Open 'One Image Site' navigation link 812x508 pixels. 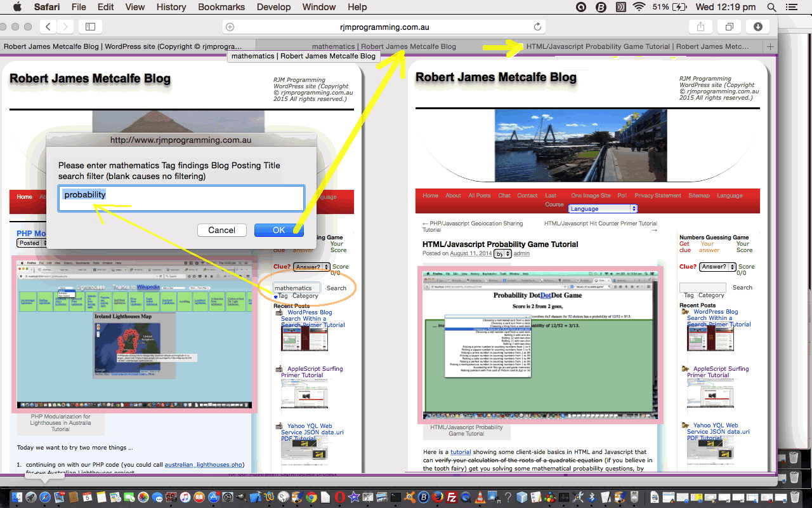(x=591, y=196)
